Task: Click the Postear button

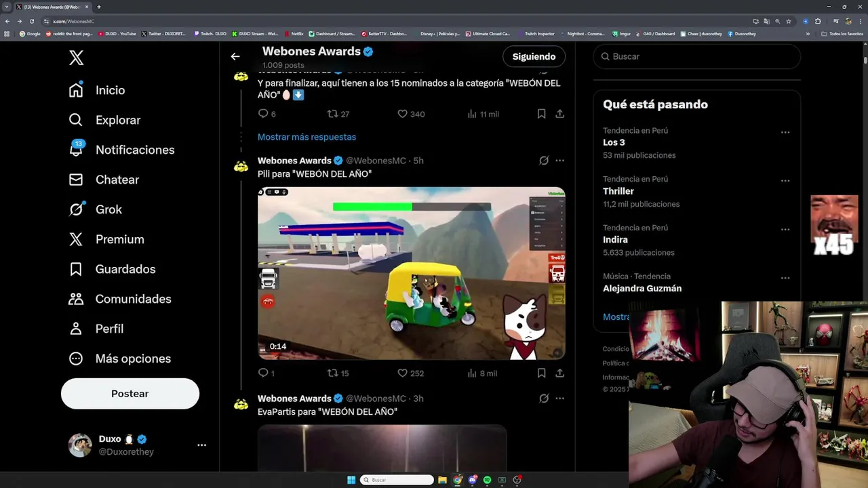Action: (130, 394)
